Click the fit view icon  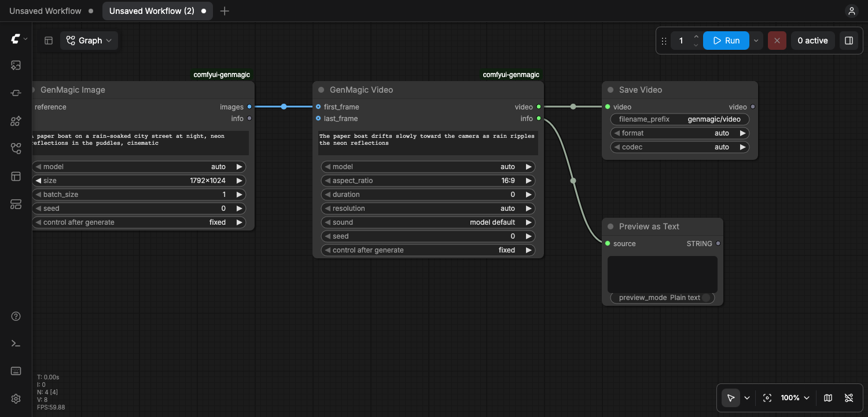767,398
